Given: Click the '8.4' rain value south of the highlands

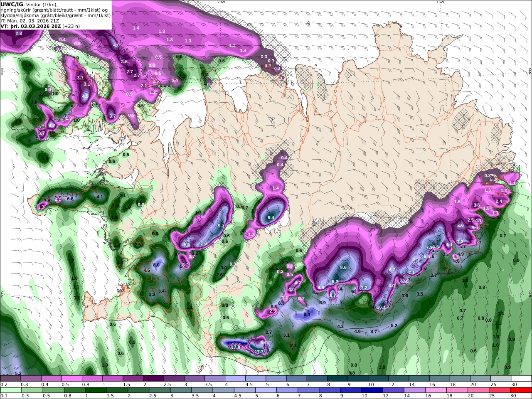Looking at the screenshot, I should click(x=307, y=314).
